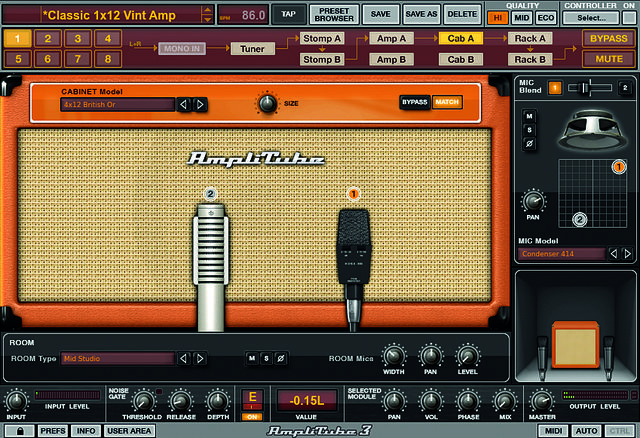
Task: Toggle the Controller ON checkbox
Action: [x=628, y=18]
